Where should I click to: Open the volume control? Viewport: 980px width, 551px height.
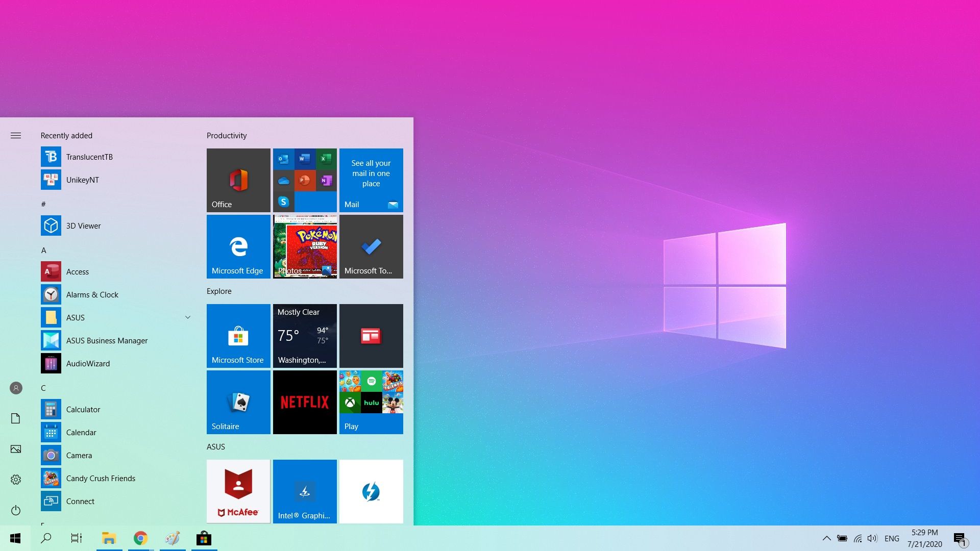click(872, 538)
